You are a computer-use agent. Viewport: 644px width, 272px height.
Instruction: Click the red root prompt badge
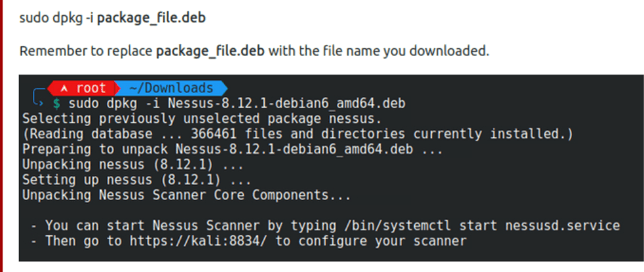click(83, 88)
